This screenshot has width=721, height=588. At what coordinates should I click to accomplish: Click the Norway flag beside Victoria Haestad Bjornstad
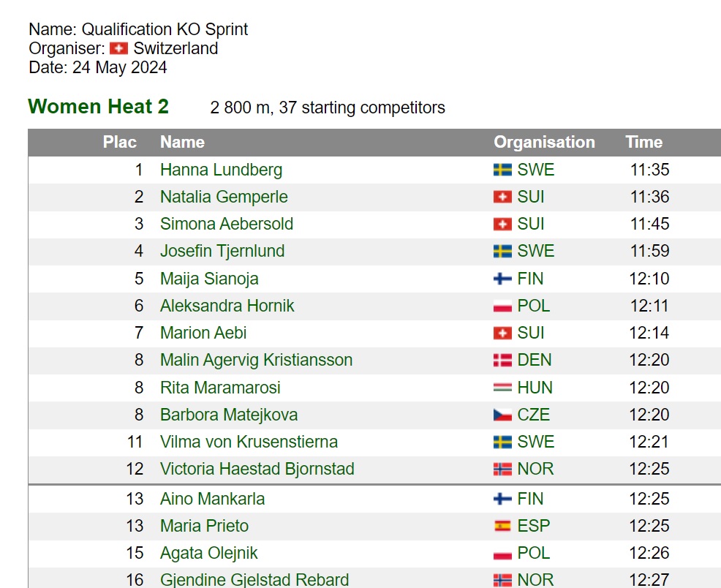tap(502, 469)
